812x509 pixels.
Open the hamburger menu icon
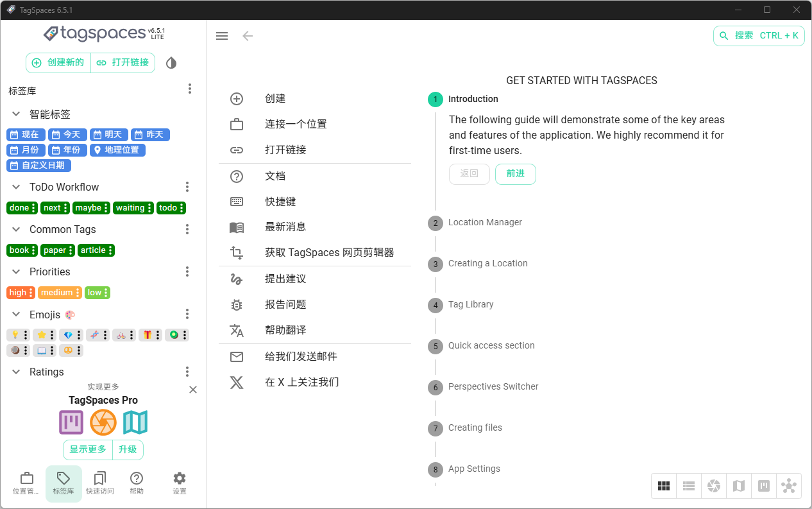click(x=222, y=36)
